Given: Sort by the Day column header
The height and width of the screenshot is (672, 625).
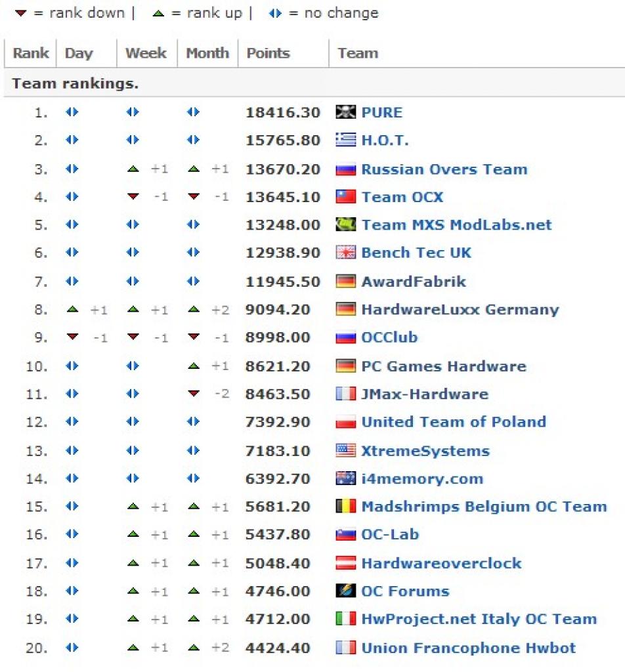Looking at the screenshot, I should click(79, 53).
